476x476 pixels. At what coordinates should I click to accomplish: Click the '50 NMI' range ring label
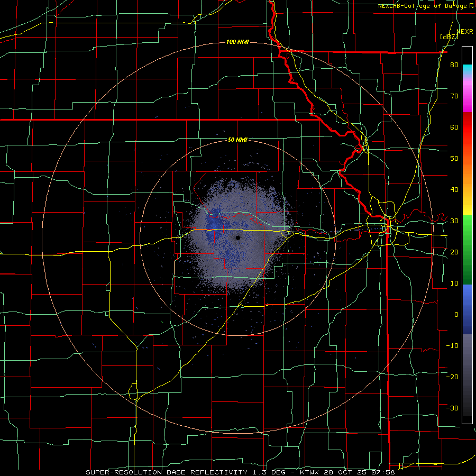click(237, 140)
